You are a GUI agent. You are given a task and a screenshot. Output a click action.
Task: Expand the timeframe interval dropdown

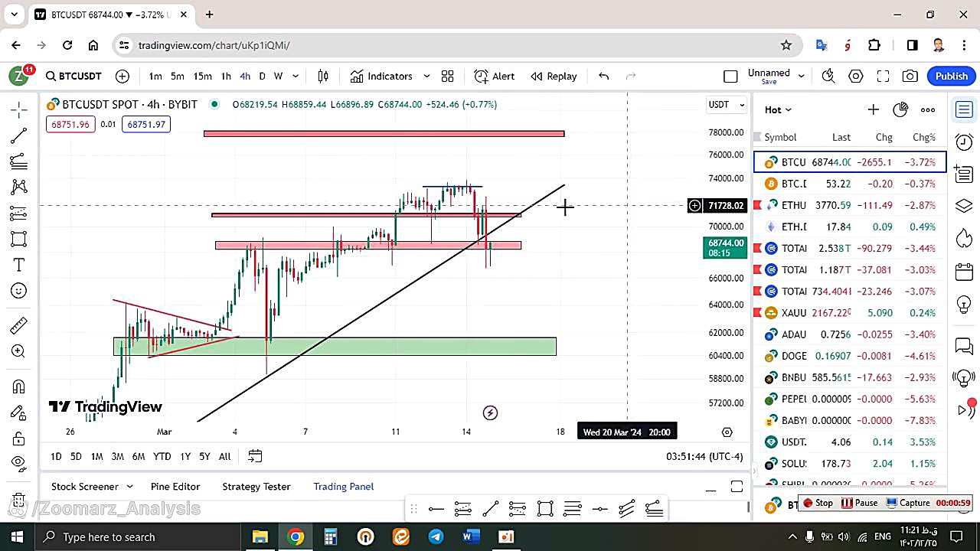click(x=296, y=76)
